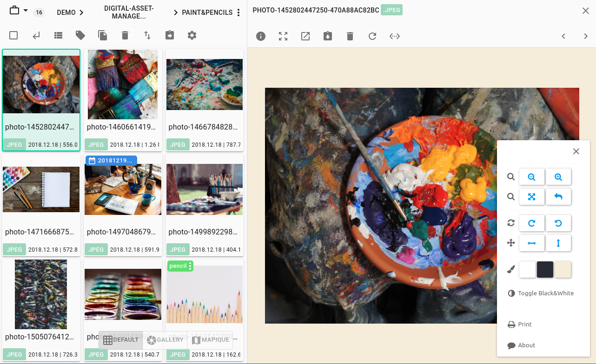Rotate image clockwise

point(531,223)
